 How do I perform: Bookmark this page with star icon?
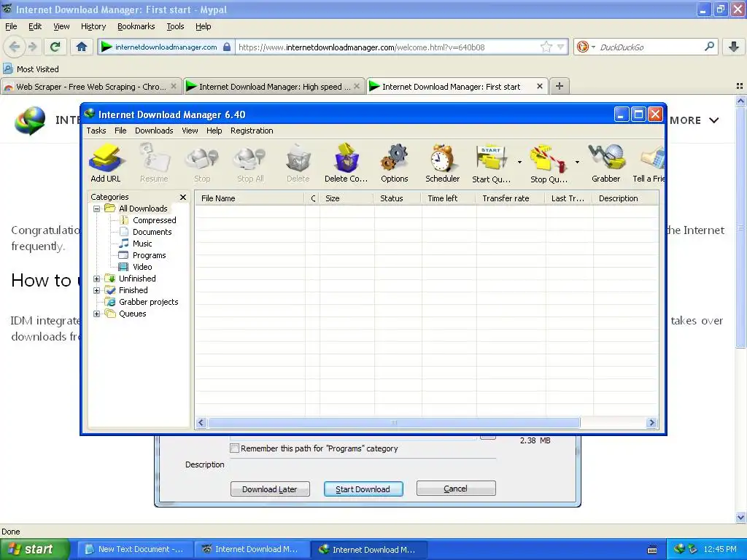[x=546, y=47]
